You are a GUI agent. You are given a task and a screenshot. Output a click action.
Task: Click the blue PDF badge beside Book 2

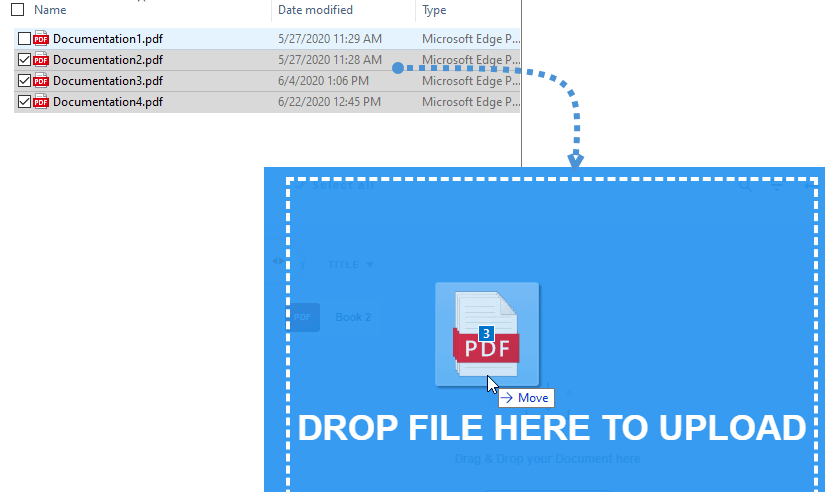coord(304,317)
